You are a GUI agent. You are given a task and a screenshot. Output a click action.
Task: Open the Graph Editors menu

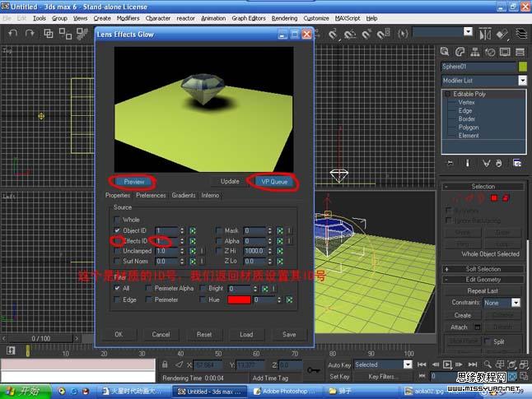tap(249, 18)
